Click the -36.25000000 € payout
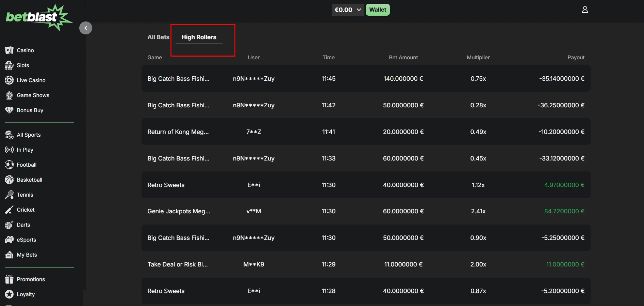This screenshot has width=644, height=306. [561, 105]
